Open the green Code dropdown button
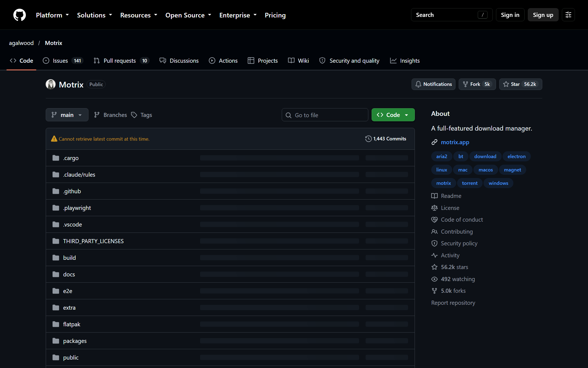Image resolution: width=588 pixels, height=368 pixels. click(x=393, y=115)
